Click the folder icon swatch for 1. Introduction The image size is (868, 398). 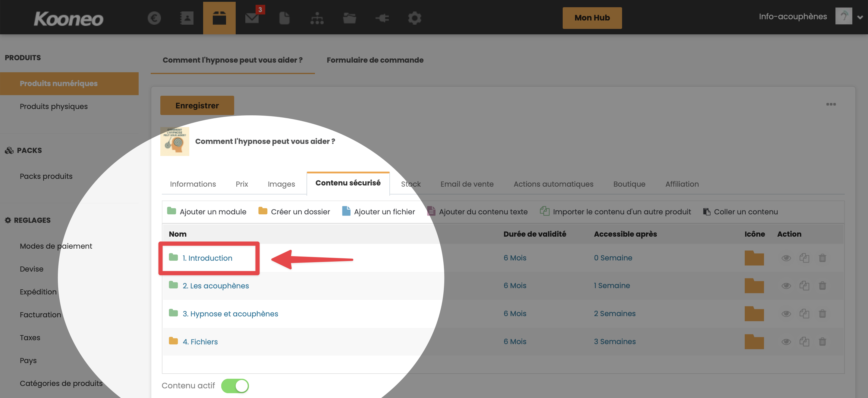click(x=754, y=258)
